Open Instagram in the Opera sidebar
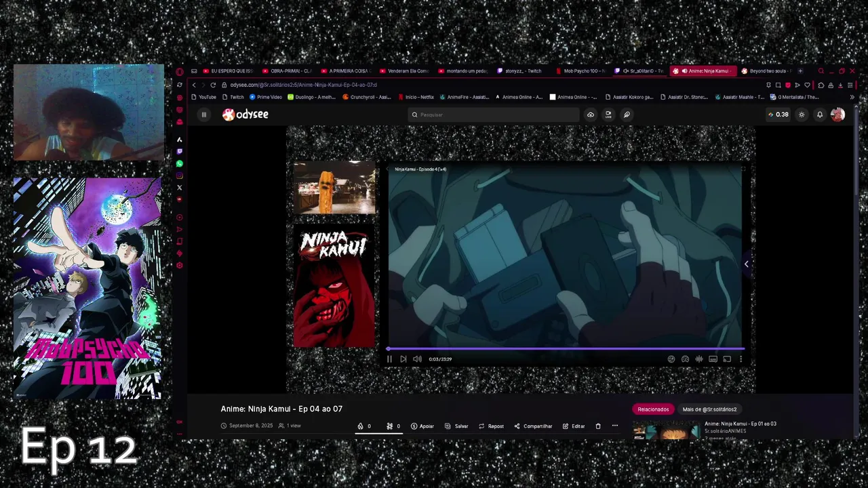Screen dimensions: 868x488 pos(180,176)
